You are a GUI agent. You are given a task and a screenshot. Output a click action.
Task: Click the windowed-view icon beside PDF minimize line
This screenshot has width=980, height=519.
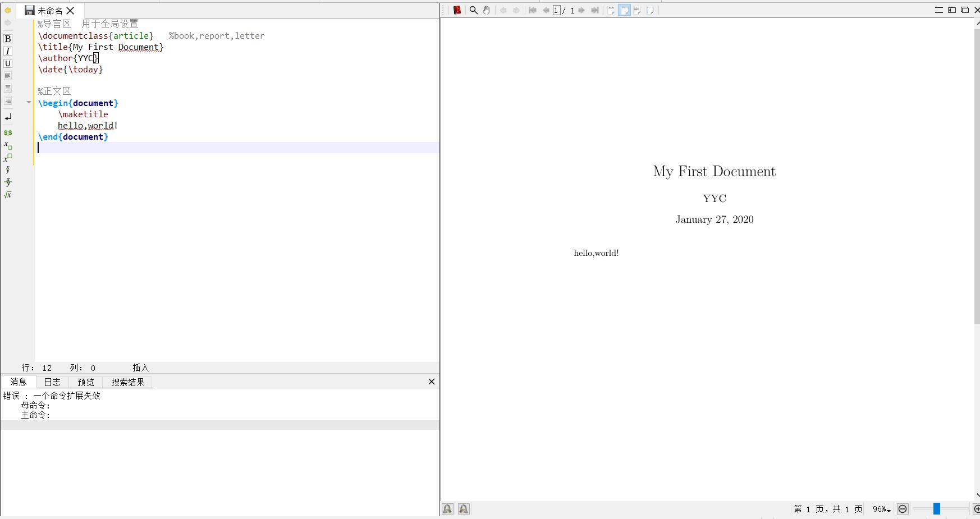(952, 10)
